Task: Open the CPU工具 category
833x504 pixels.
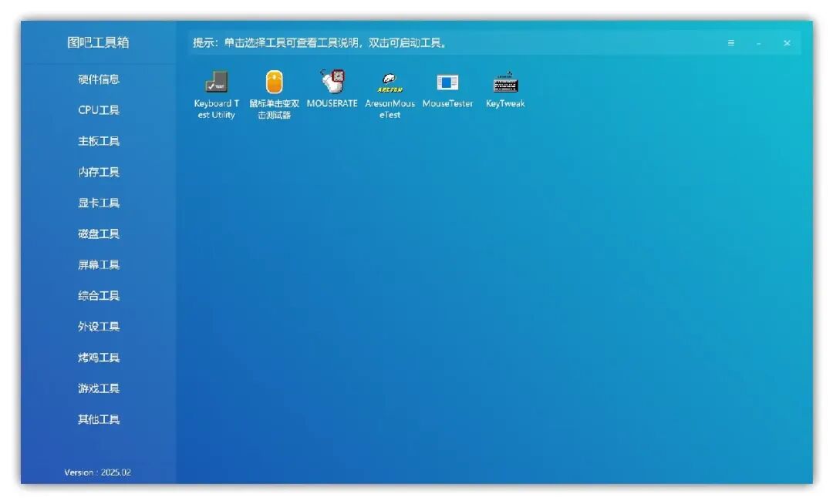Action: pyautogui.click(x=98, y=110)
